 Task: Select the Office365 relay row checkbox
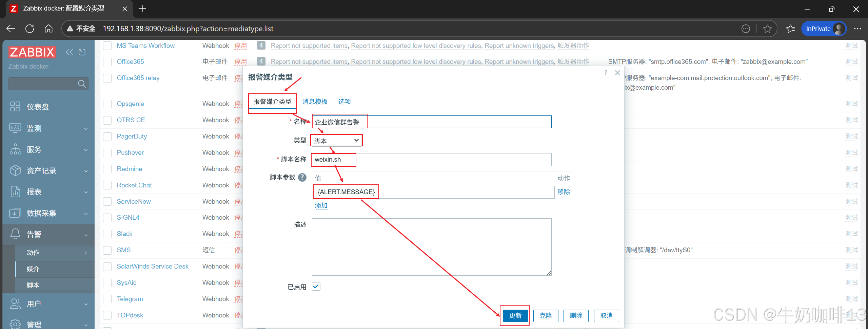pyautogui.click(x=107, y=78)
